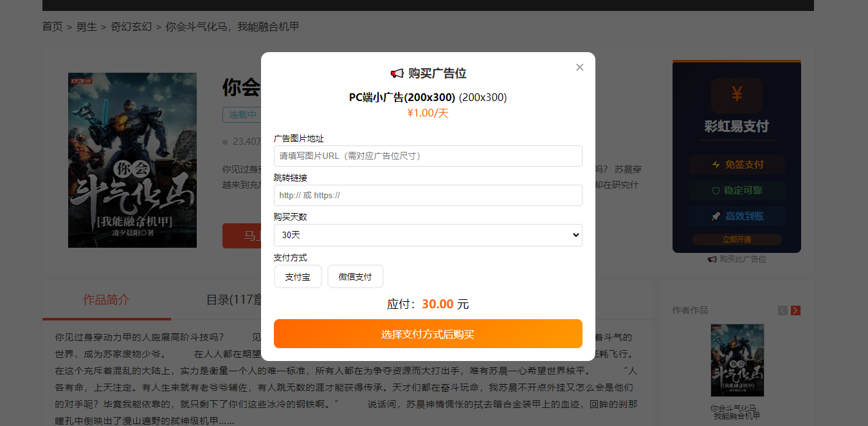
Task: Click the lightning icon beside 免签支付
Action: 716,165
